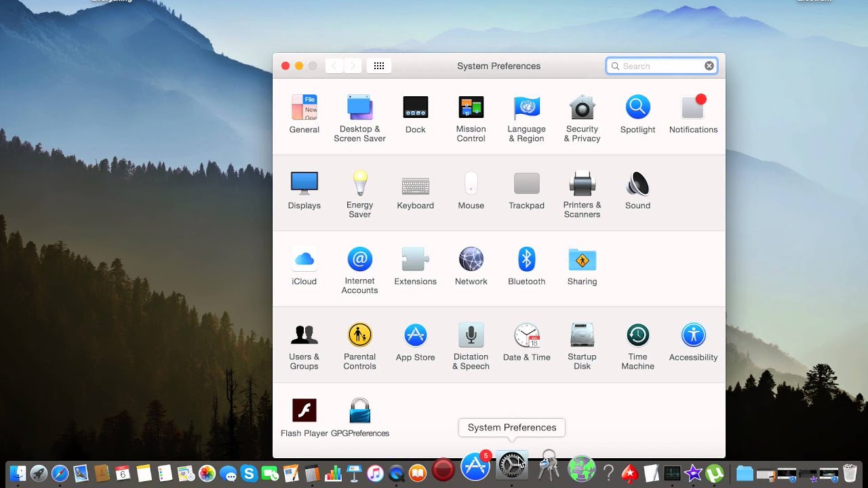Open the Notifications preferences pane

[693, 115]
